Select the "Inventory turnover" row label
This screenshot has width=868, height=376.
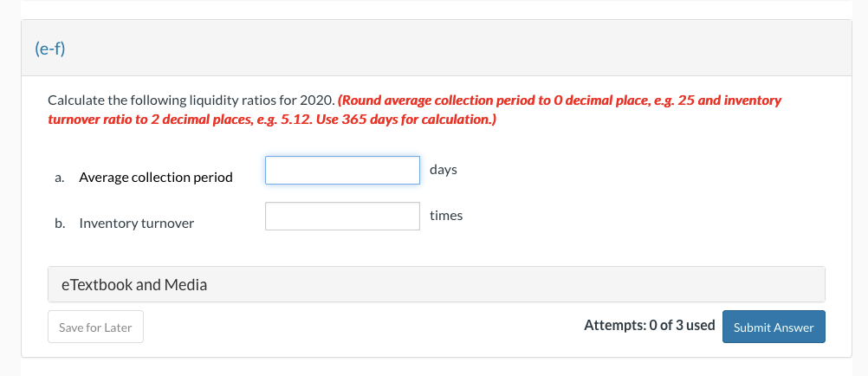[136, 224]
